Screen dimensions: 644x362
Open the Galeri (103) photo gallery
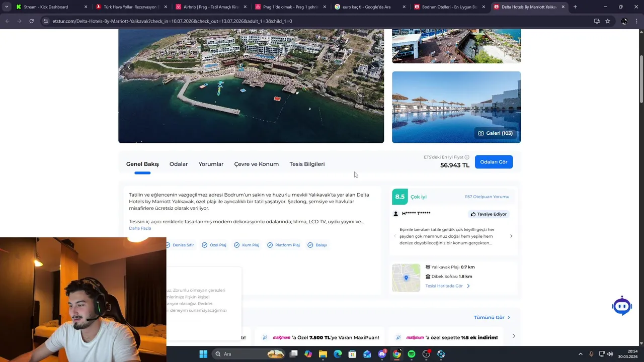pyautogui.click(x=496, y=133)
